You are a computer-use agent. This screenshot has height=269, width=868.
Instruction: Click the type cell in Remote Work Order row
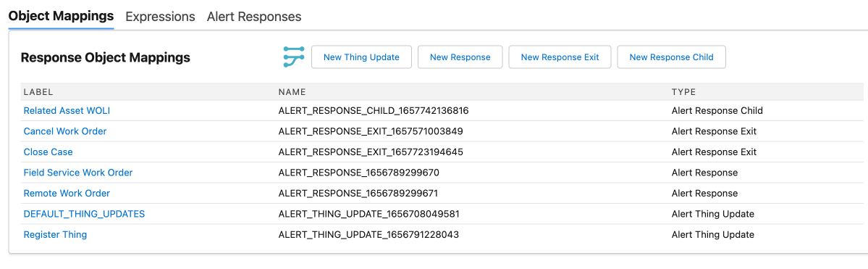704,194
